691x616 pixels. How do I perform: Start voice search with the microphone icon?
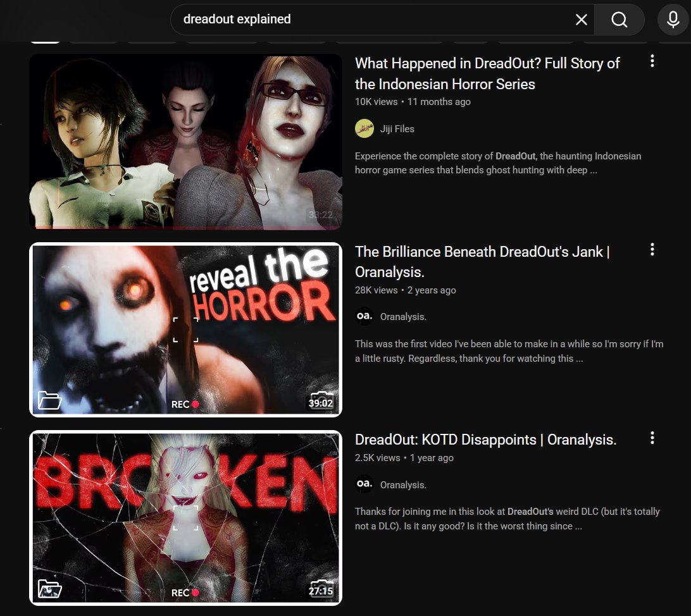pos(673,20)
